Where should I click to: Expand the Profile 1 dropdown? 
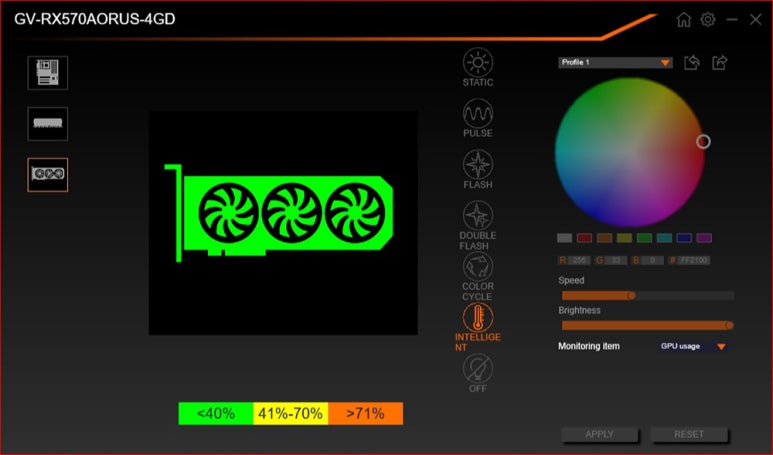click(x=615, y=62)
